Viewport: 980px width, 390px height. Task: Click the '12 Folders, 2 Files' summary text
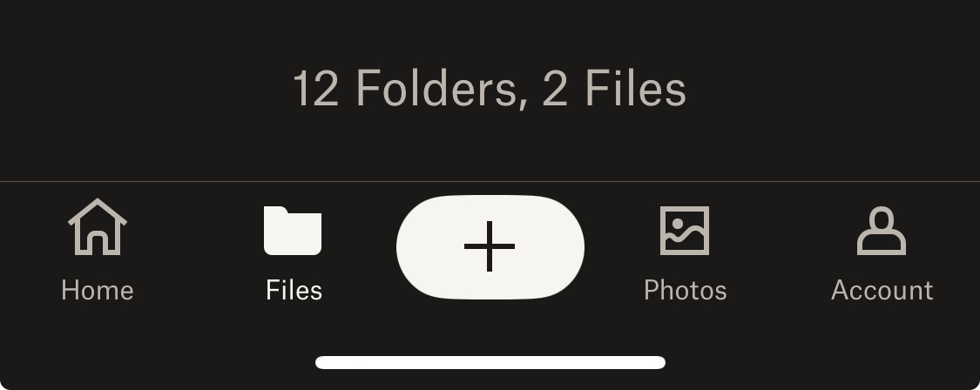[490, 89]
